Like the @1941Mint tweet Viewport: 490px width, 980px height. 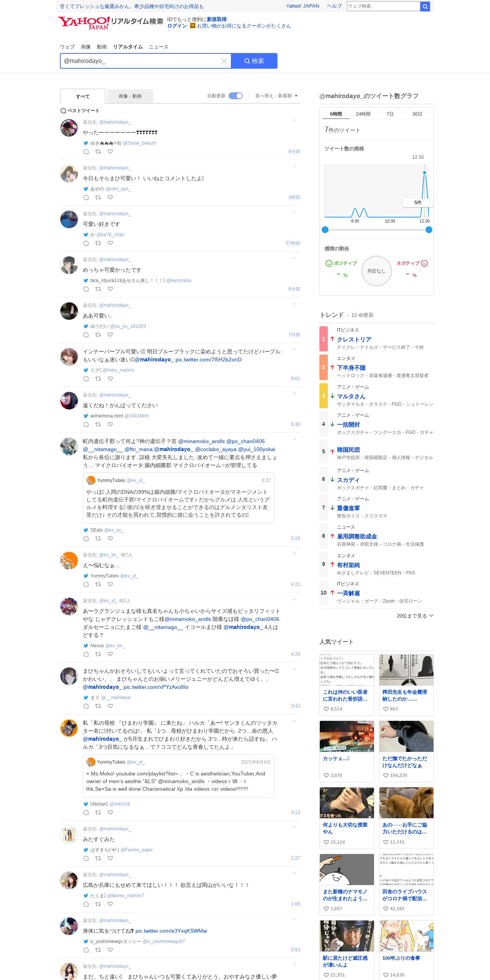tap(110, 424)
